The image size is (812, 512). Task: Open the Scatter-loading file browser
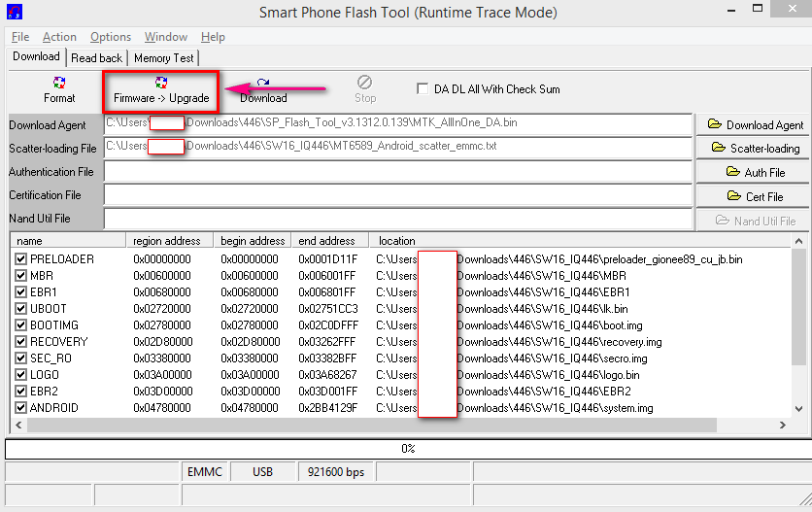755,148
